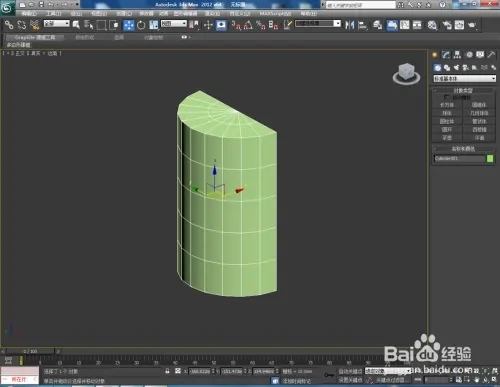The height and width of the screenshot is (387, 500).
Task: Click the Mirror tool icon
Action: click(349, 25)
